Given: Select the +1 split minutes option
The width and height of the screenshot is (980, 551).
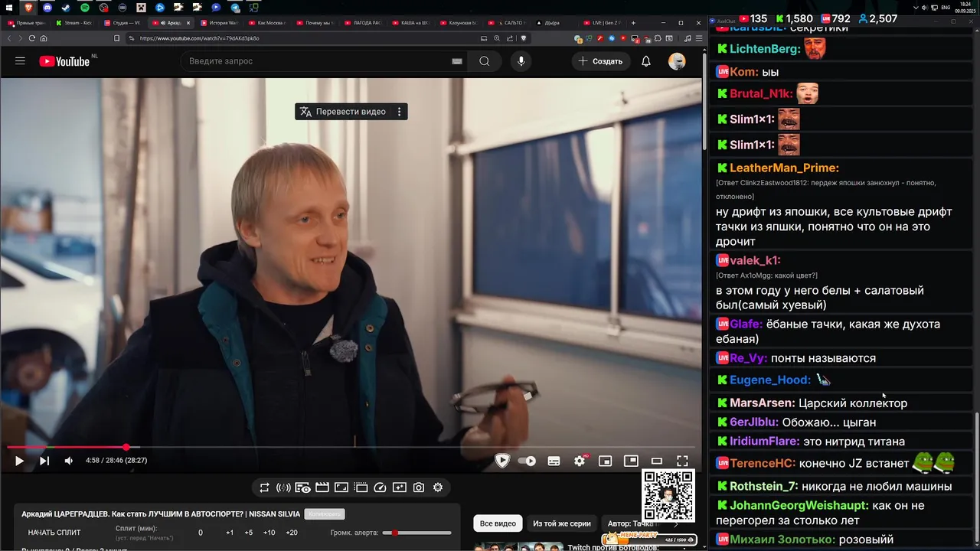Looking at the screenshot, I should 230,533.
